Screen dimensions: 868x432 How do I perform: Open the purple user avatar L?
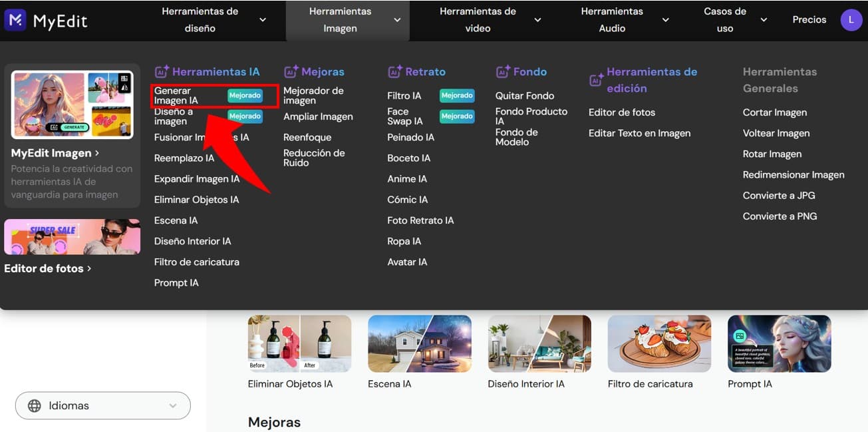pyautogui.click(x=851, y=20)
